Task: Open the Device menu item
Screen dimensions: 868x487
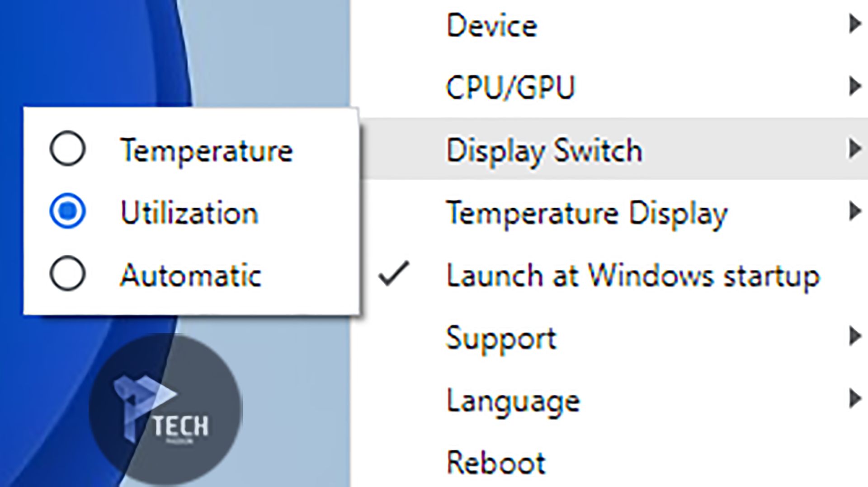Action: [x=492, y=25]
